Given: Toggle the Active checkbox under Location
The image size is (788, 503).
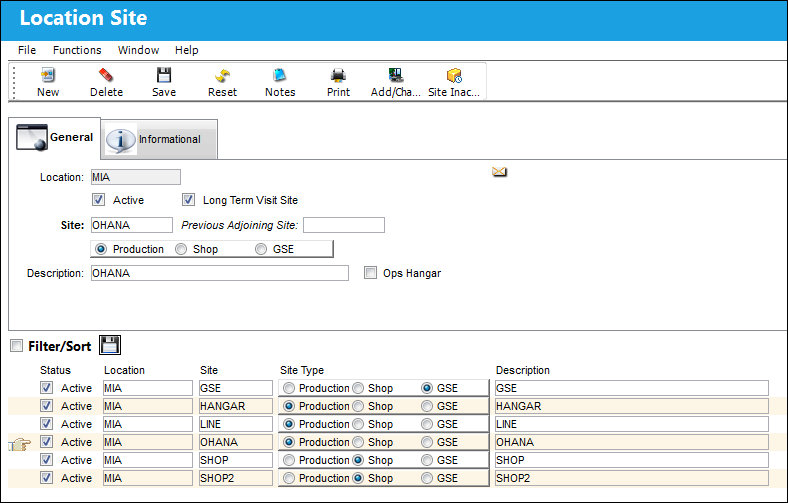Looking at the screenshot, I should click(x=98, y=200).
